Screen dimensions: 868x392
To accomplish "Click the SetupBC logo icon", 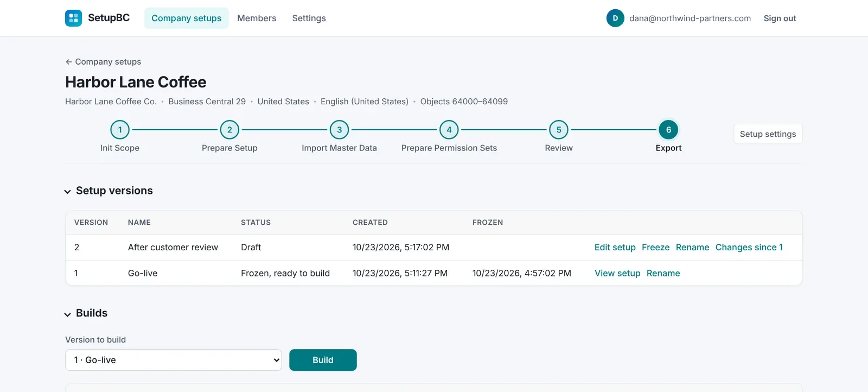I will click(x=73, y=18).
